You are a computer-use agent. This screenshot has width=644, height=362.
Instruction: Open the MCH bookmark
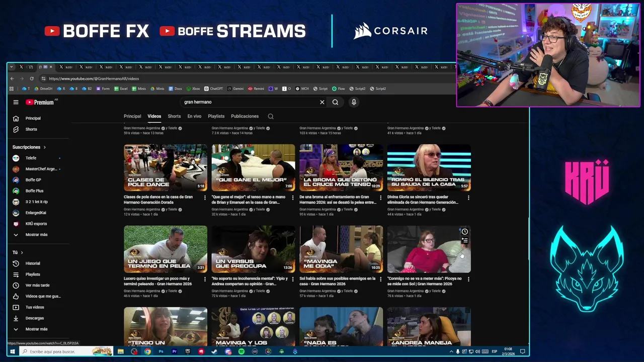(302, 88)
